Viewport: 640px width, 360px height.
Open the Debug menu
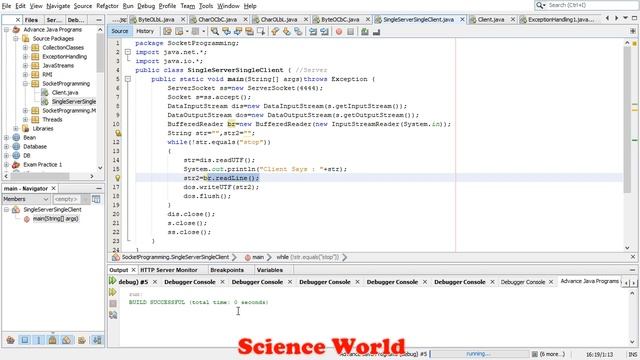click(146, 6)
